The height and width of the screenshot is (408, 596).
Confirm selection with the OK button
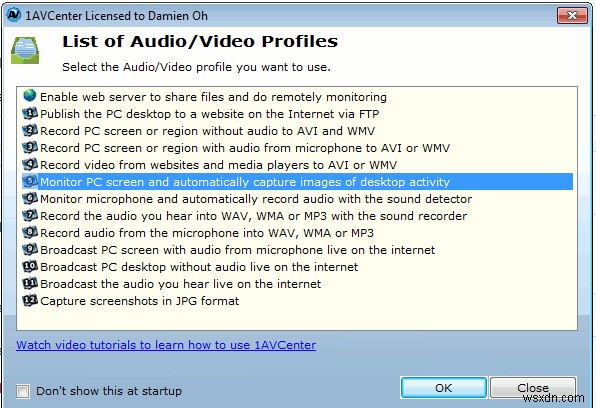444,388
